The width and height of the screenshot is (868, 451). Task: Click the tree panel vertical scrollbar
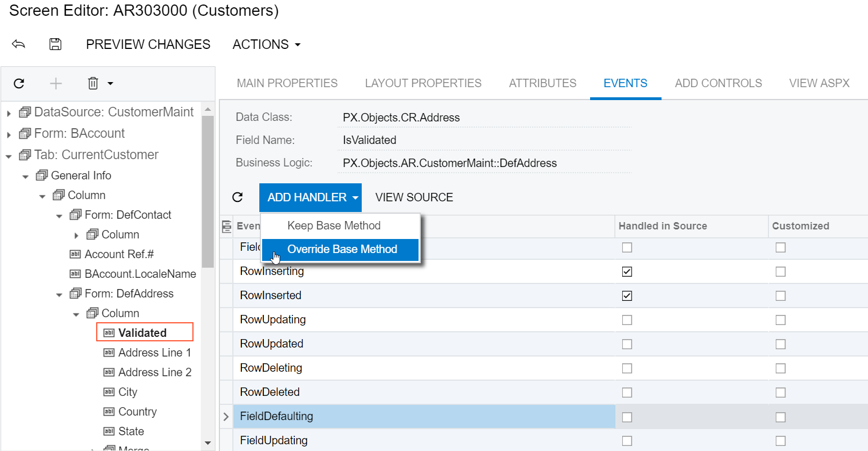click(x=208, y=191)
